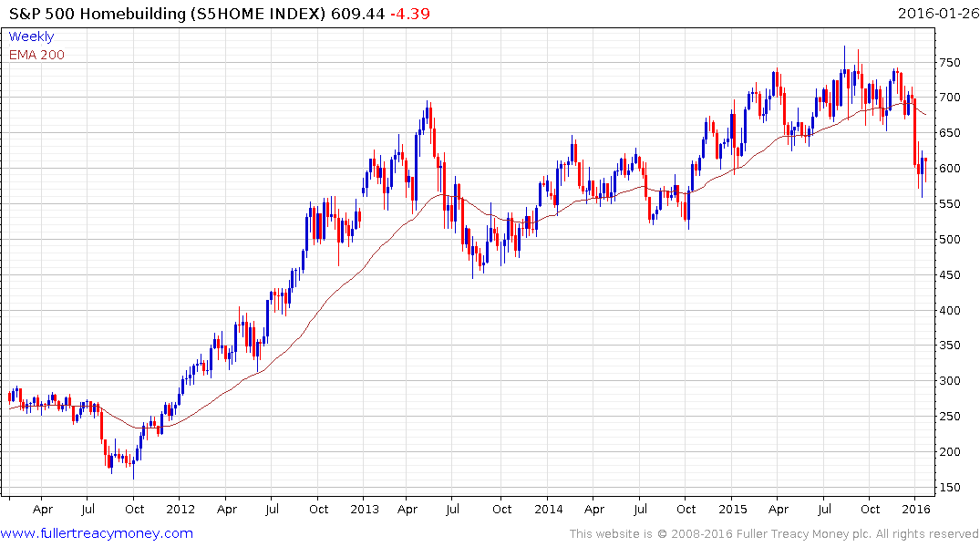Image resolution: width=980 pixels, height=547 pixels.
Task: Open the www.fullertreacymoney.com link
Action: (97, 533)
